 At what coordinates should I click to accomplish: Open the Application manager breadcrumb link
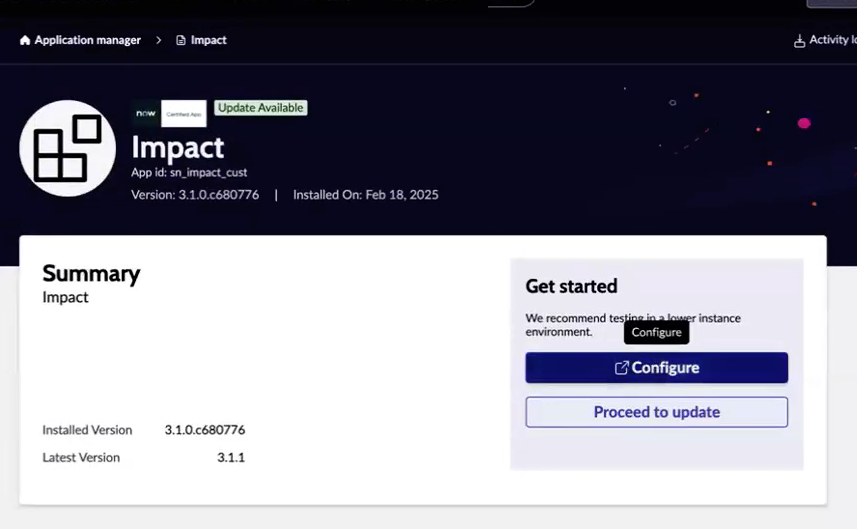point(87,40)
